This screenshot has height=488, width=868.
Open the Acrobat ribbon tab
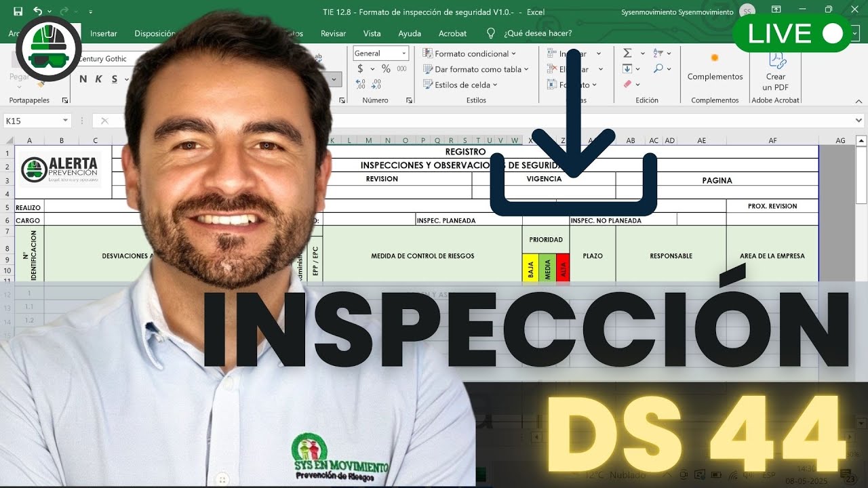(x=452, y=33)
